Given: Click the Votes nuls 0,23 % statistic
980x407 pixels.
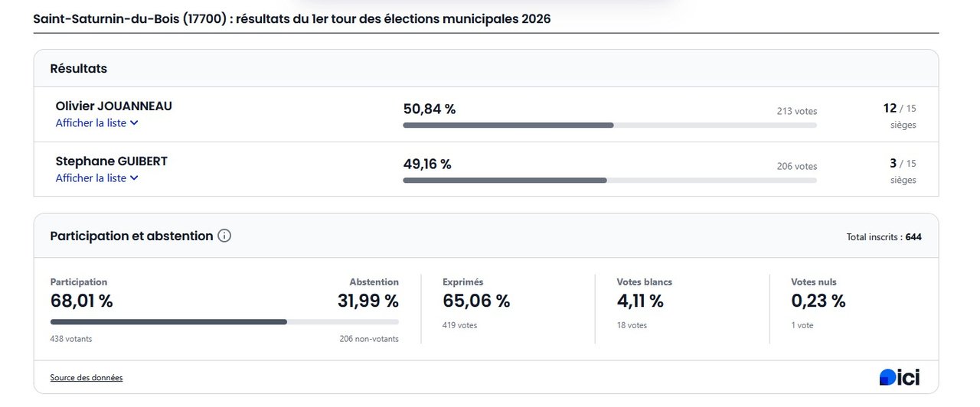Looking at the screenshot, I should click(818, 301).
